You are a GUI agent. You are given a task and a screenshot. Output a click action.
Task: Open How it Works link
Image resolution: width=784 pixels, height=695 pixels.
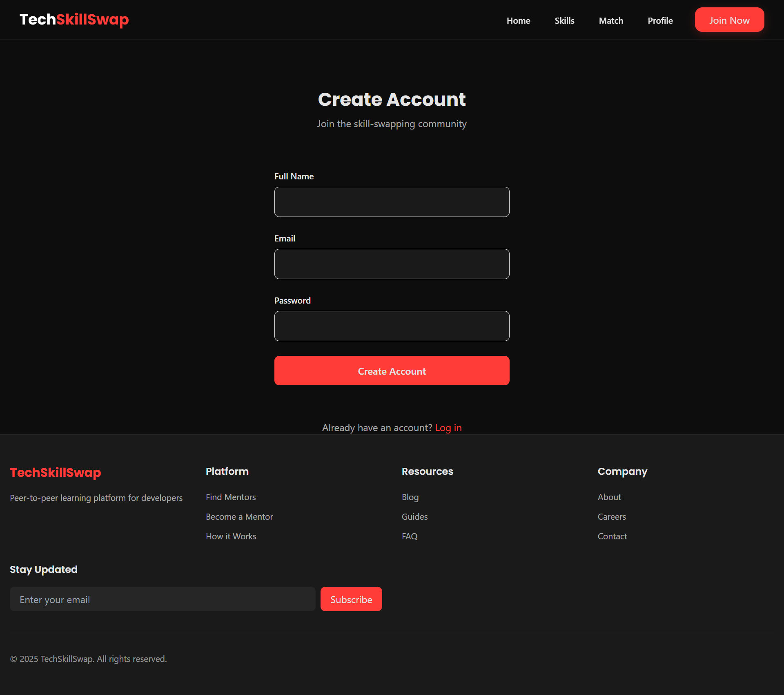click(x=231, y=536)
